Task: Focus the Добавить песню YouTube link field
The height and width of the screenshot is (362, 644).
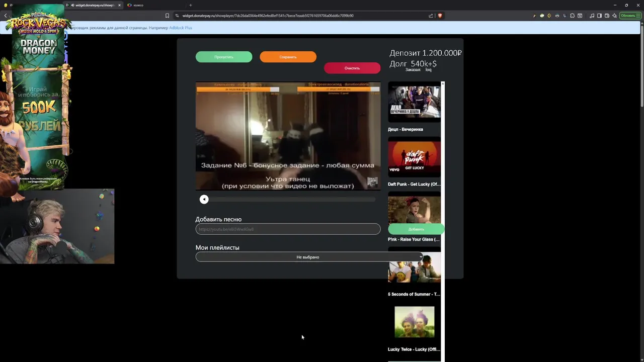Action: (x=288, y=229)
